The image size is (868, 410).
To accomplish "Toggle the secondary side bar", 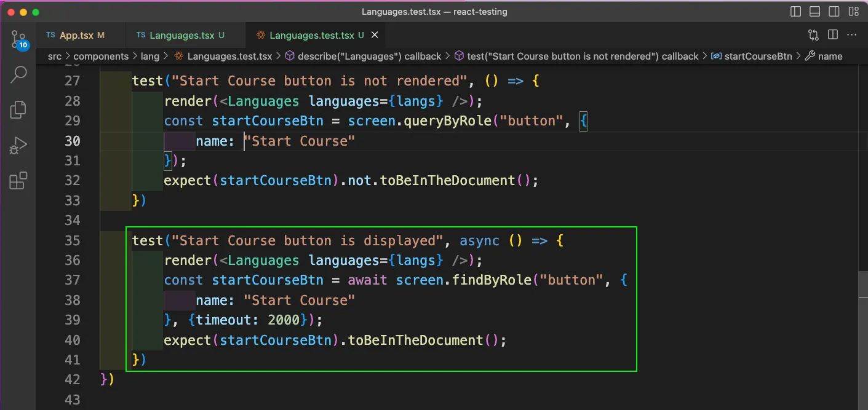I will click(835, 12).
